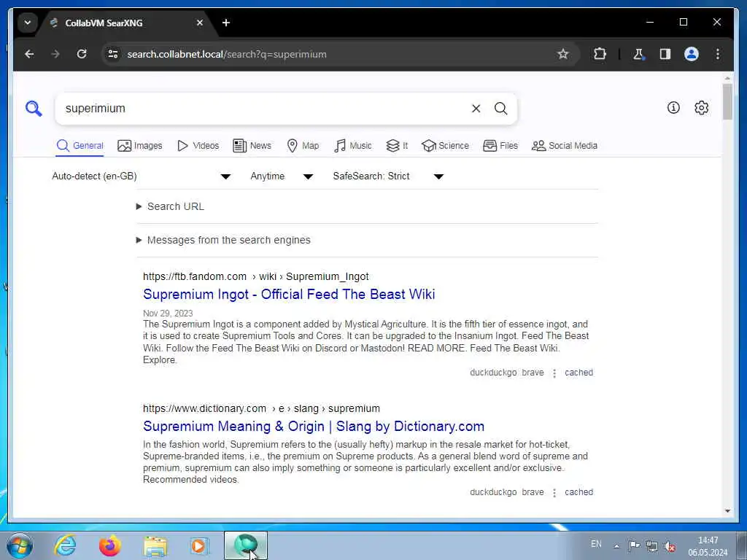This screenshot has width=747, height=560.
Task: Clear the search query with X
Action: 476,109
